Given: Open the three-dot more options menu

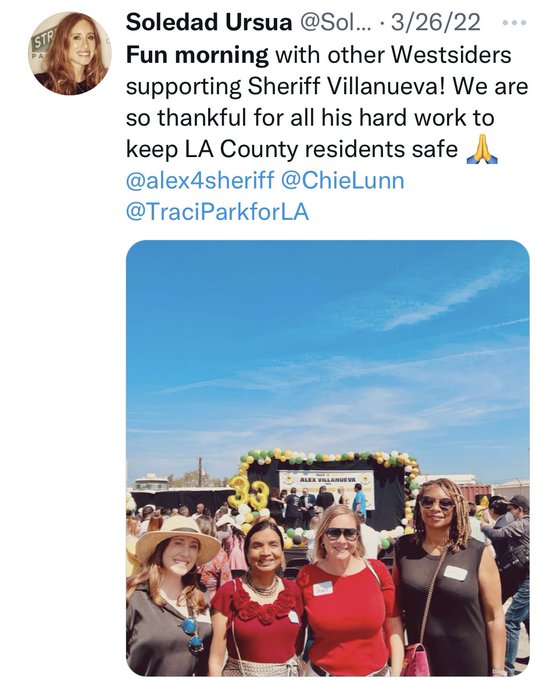Looking at the screenshot, I should coord(514,22).
